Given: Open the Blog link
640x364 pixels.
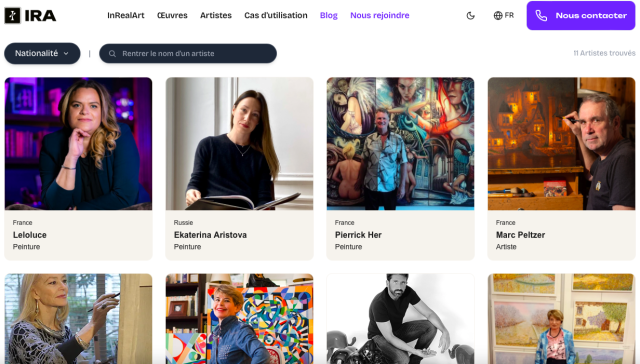Looking at the screenshot, I should coord(329,16).
